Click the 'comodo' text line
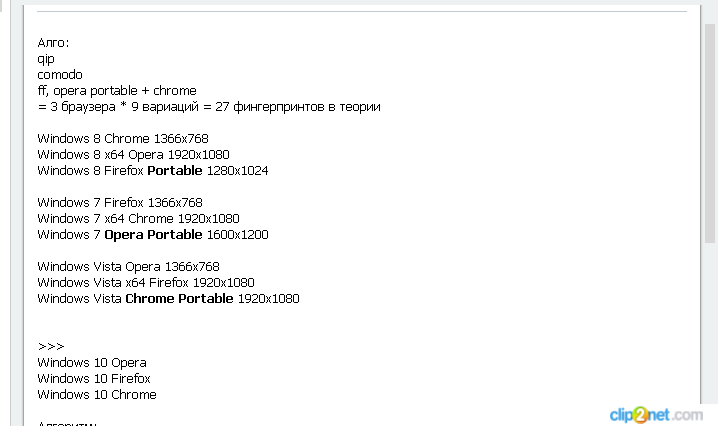 pos(60,74)
